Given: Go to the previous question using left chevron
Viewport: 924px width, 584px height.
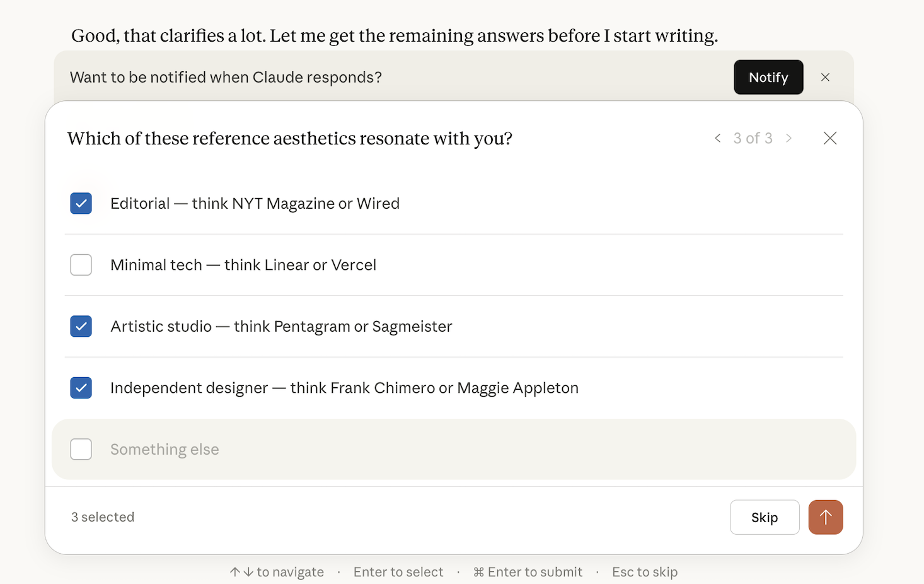Looking at the screenshot, I should (x=717, y=138).
